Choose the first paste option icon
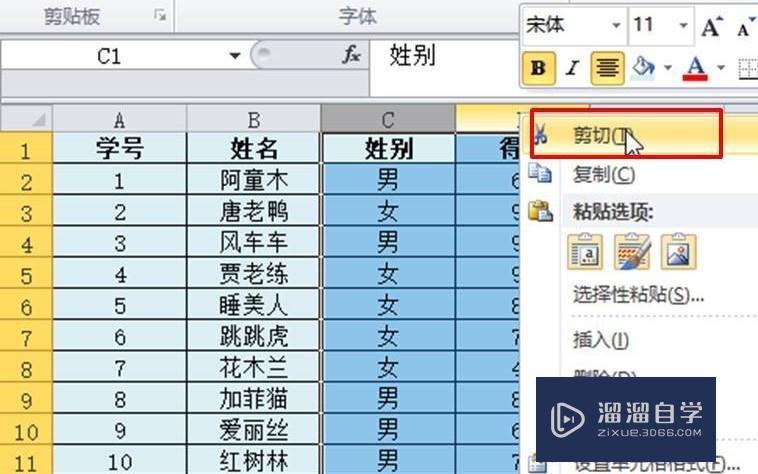This screenshot has width=758, height=474. coord(585,252)
